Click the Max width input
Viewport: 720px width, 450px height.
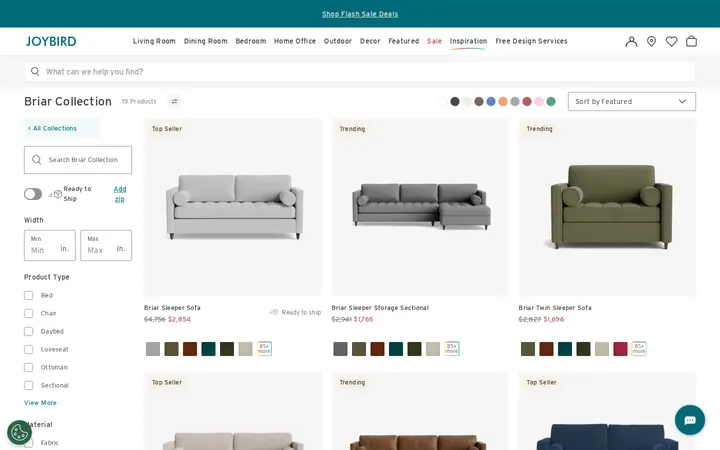coord(106,245)
